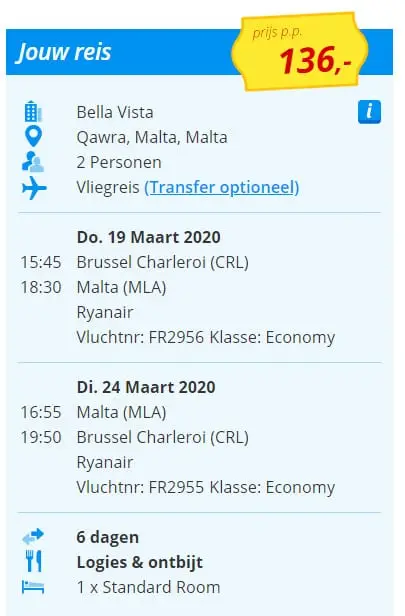
Task: Select the Jouw reis header
Action: tap(64, 52)
